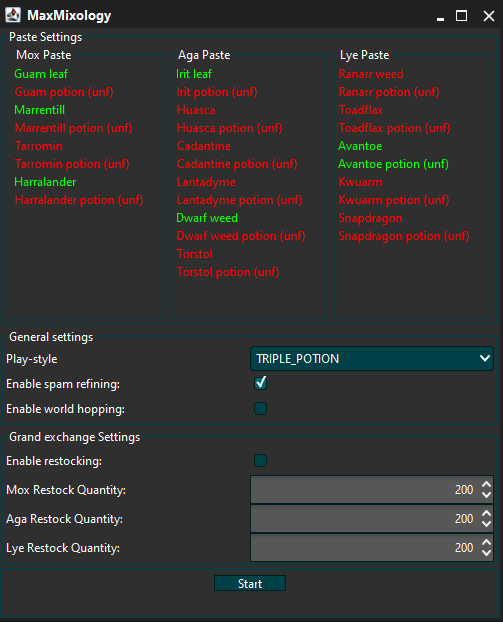Expand Play-style list via chevron arrow
Screen dimensions: 503x622
pyautogui.click(x=484, y=358)
